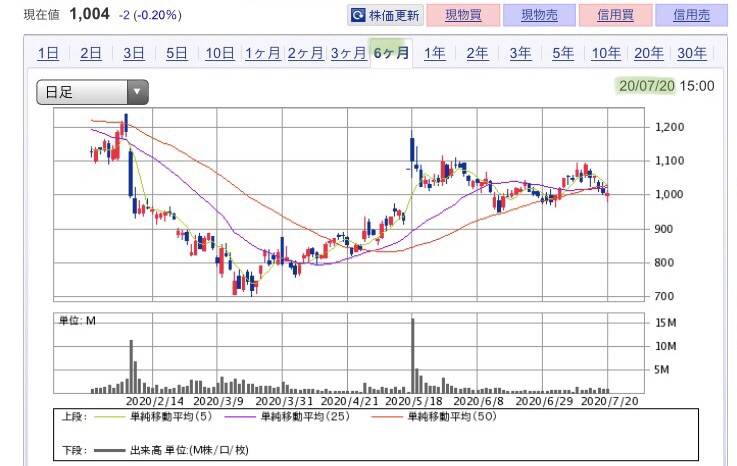The height and width of the screenshot is (466, 737).
Task: Click the 2020/2/14 date axis label
Action: click(x=155, y=401)
